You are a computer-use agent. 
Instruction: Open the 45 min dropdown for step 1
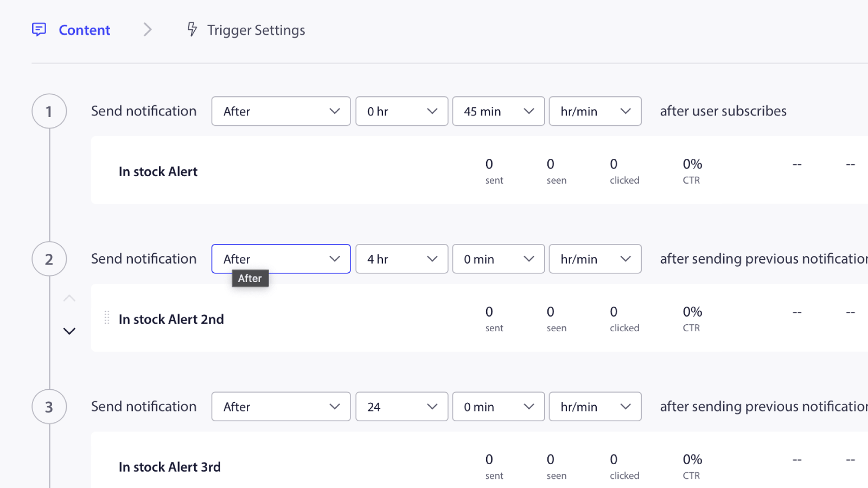[x=497, y=111]
